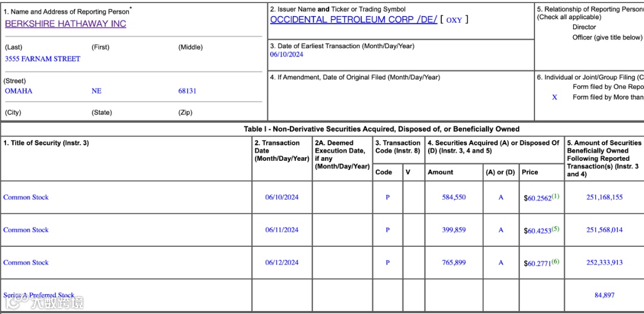The height and width of the screenshot is (314, 644).
Task: Click the 2A. Deemed Execution Date column header
Action: [342, 155]
